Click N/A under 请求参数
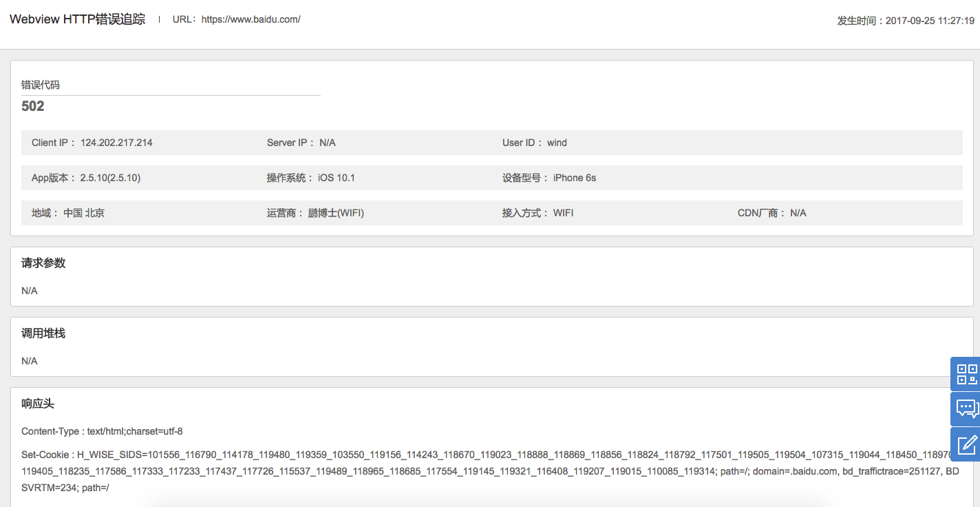This screenshot has height=507, width=980. point(30,291)
